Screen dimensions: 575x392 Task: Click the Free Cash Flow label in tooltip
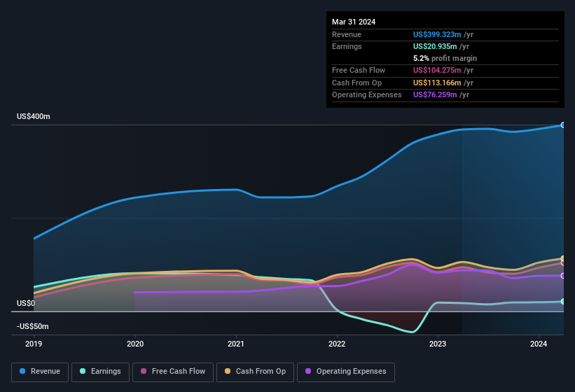(359, 70)
